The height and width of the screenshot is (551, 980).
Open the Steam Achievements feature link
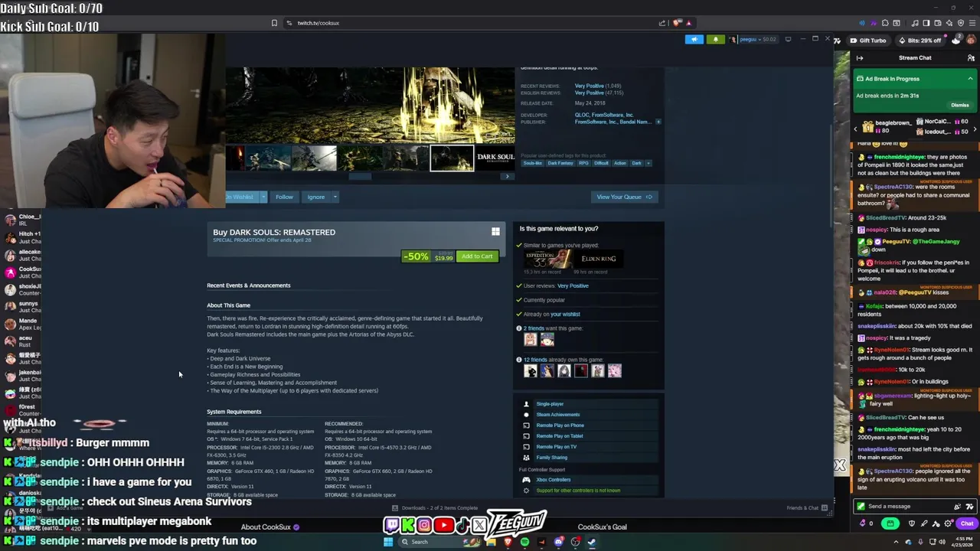point(557,415)
